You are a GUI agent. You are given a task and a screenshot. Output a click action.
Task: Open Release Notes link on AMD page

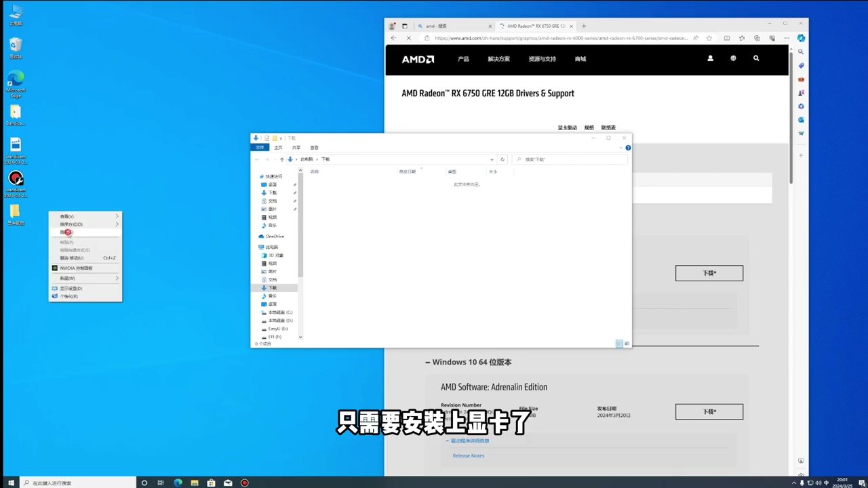tap(469, 455)
